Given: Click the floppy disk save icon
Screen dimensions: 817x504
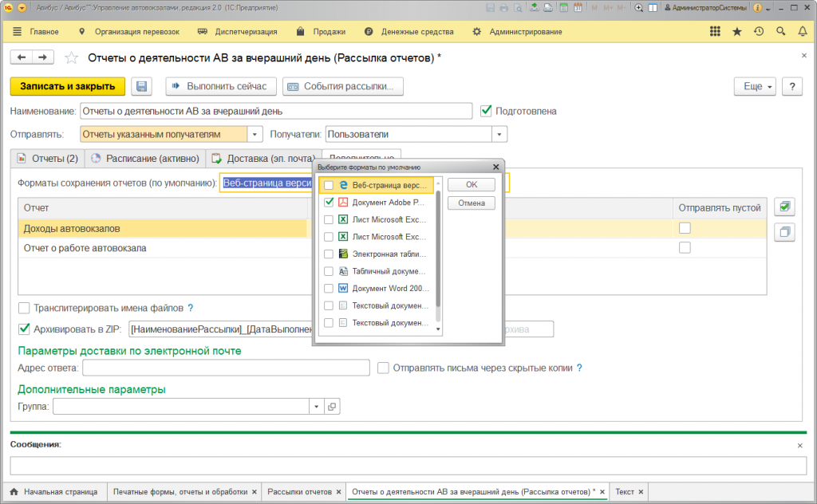Looking at the screenshot, I should pyautogui.click(x=142, y=86).
